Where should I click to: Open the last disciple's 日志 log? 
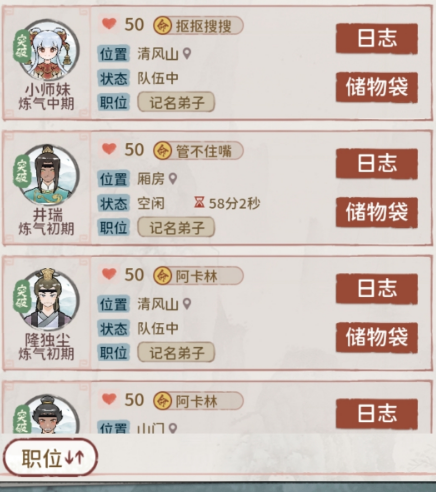377,414
